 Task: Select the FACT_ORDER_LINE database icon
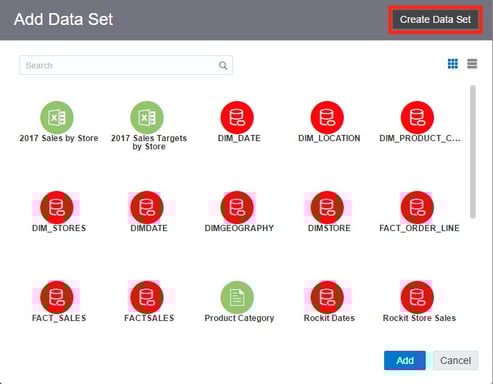pyautogui.click(x=417, y=207)
